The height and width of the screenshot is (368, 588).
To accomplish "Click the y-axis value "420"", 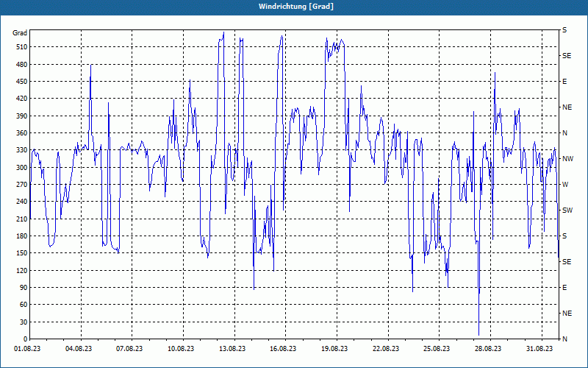I will [21, 99].
